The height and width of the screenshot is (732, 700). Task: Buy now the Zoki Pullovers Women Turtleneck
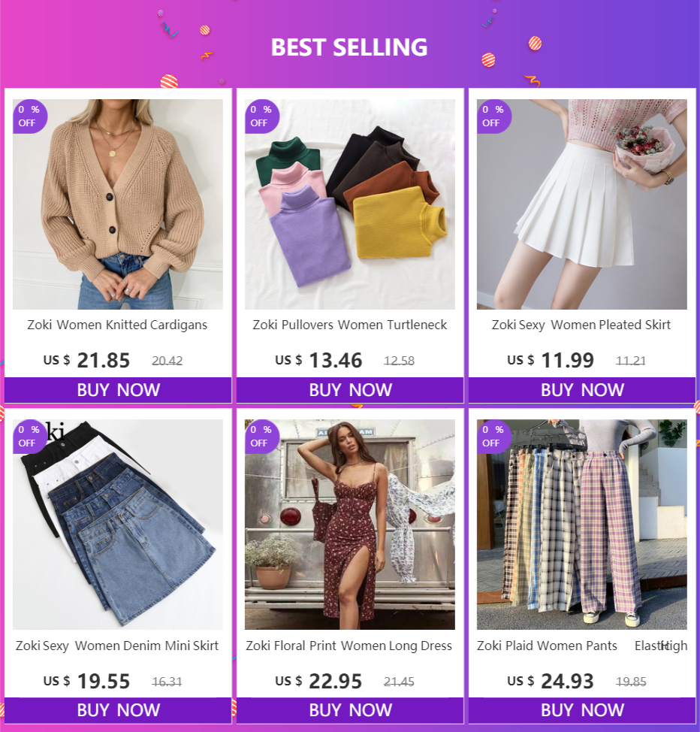[350, 390]
